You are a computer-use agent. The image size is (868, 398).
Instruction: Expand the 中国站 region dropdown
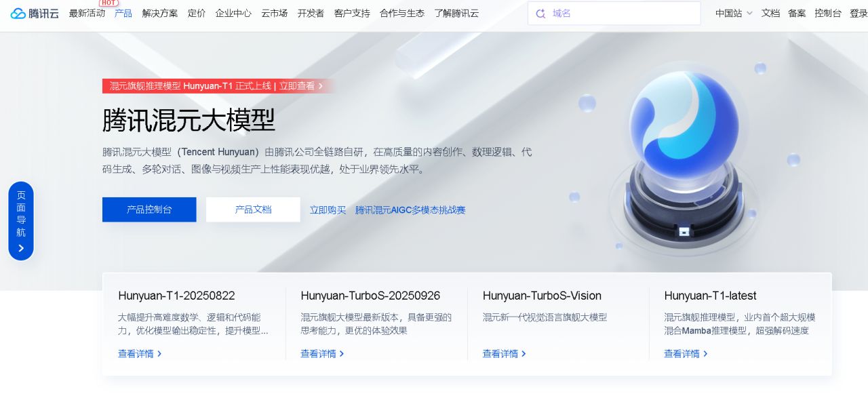pos(734,13)
